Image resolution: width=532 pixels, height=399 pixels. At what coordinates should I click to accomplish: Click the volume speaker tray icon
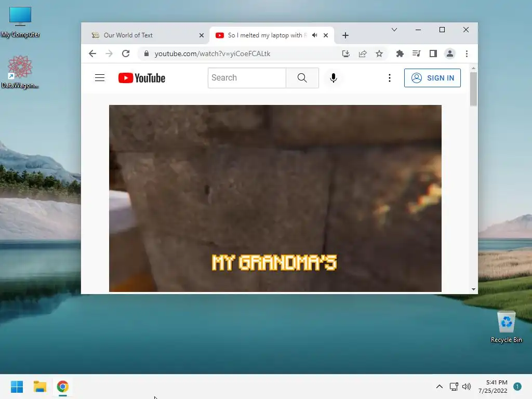(467, 387)
